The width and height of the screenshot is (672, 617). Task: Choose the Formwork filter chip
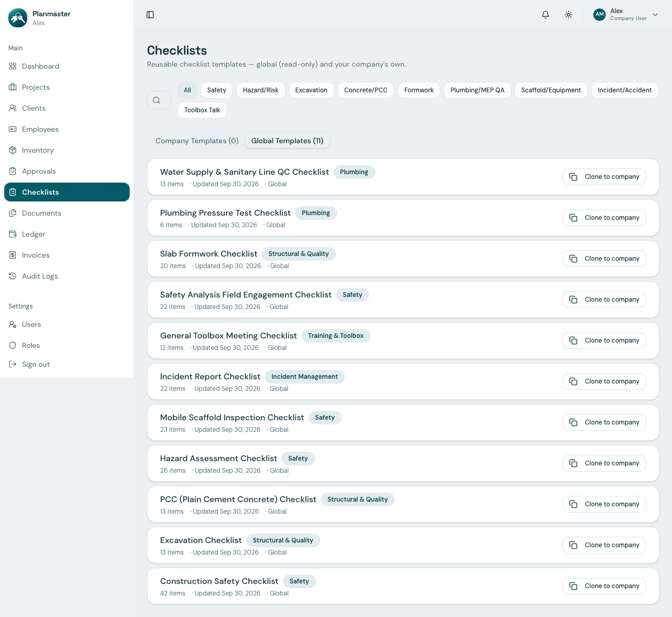click(x=419, y=90)
